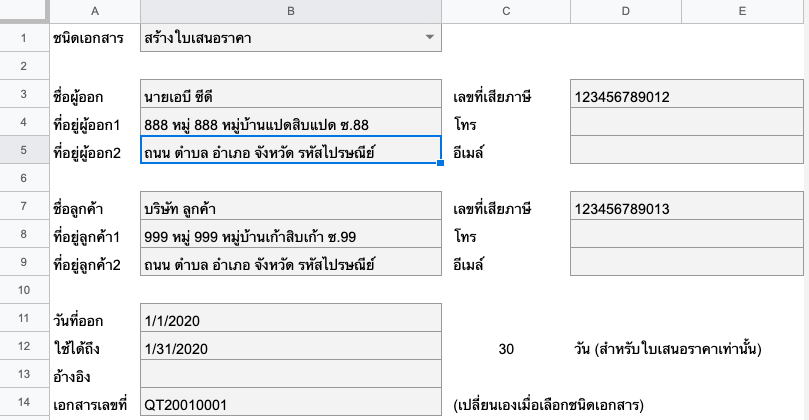Image resolution: width=809 pixels, height=420 pixels.
Task: Select cell with 'บริษัท ลูกค้า'
Action: [291, 206]
